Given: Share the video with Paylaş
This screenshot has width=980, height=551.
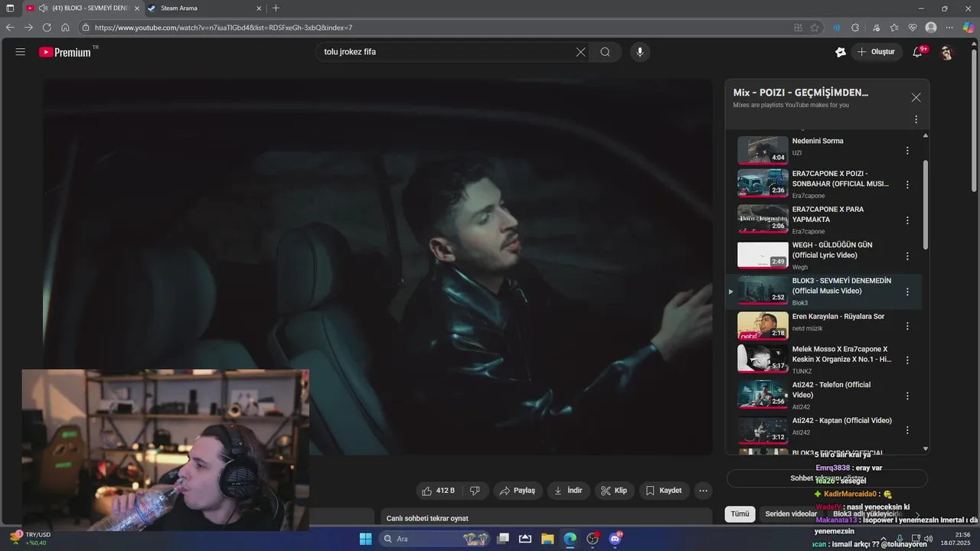Looking at the screenshot, I should click(x=518, y=491).
